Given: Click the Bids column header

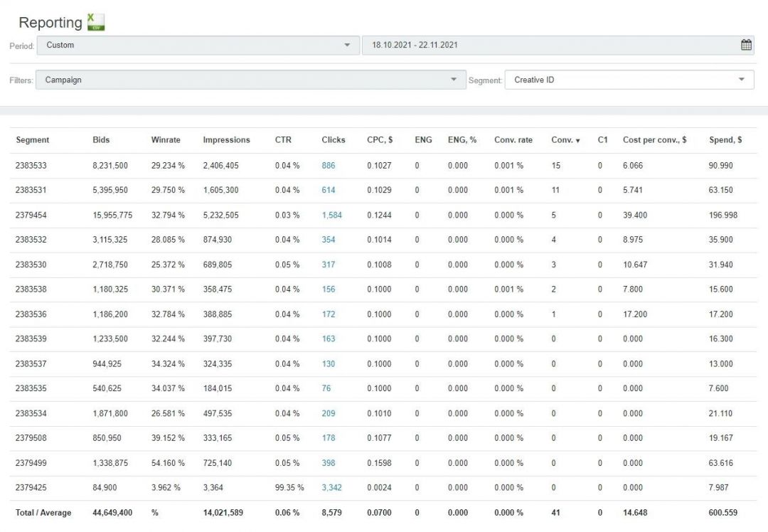Looking at the screenshot, I should (x=101, y=140).
